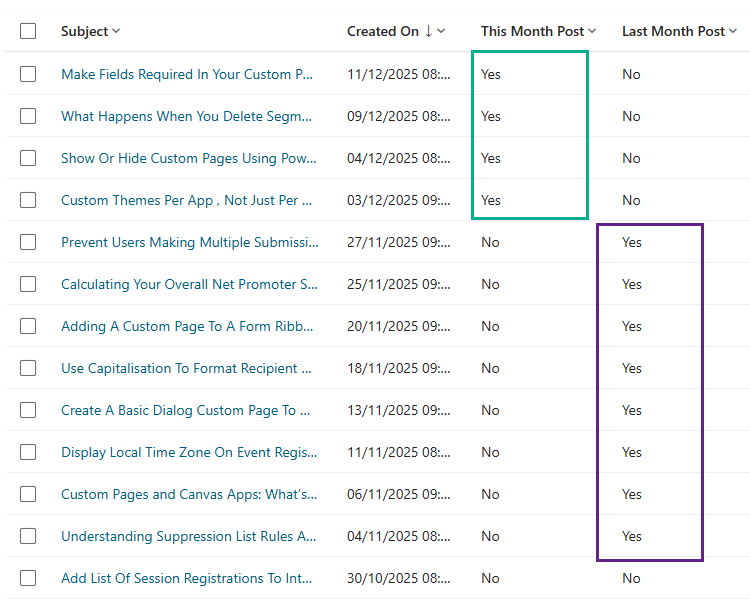Open 'Display Local Time Zone On Event Regis...'
Viewport: 750px width, 608px height.
pos(189,452)
